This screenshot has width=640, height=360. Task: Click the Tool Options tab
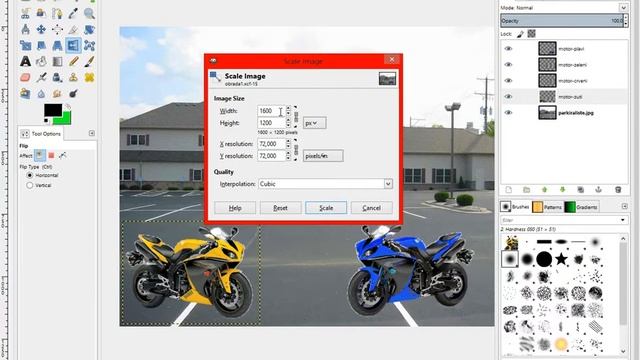coord(41,134)
